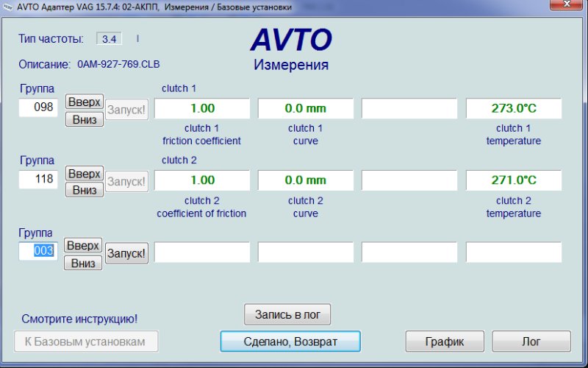Click the Описание label

coord(44,65)
